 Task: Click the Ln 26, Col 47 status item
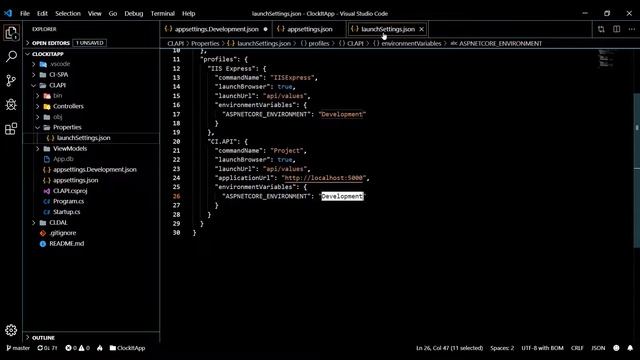point(449,348)
